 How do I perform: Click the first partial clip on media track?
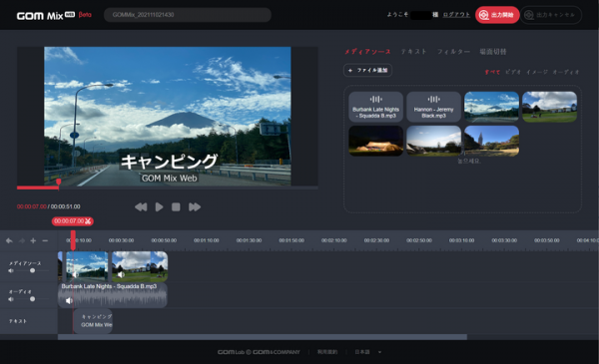[x=60, y=266]
